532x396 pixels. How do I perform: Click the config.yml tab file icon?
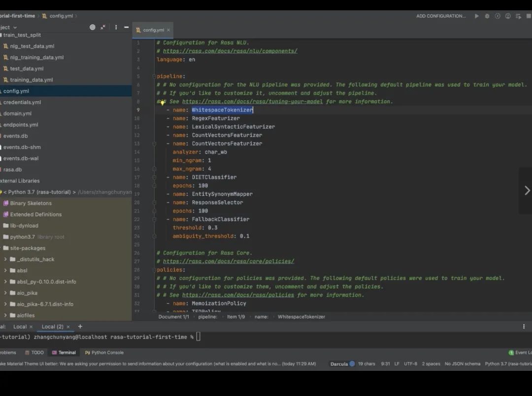coord(138,30)
